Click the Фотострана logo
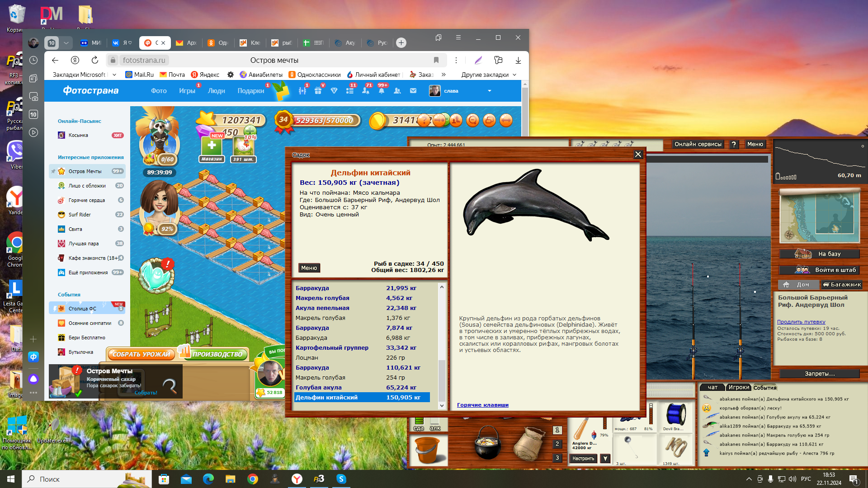The width and height of the screenshot is (868, 488). (x=91, y=90)
